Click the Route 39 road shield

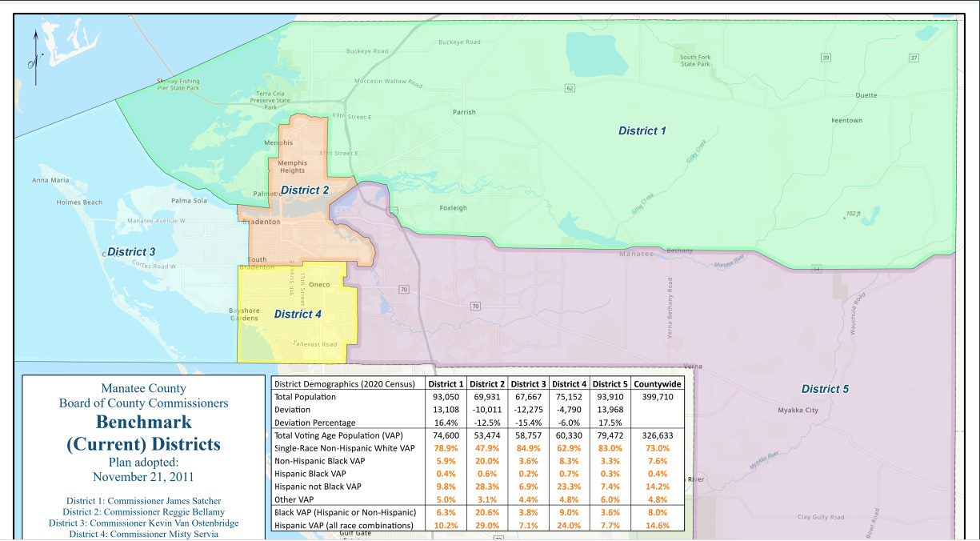pyautogui.click(x=825, y=58)
